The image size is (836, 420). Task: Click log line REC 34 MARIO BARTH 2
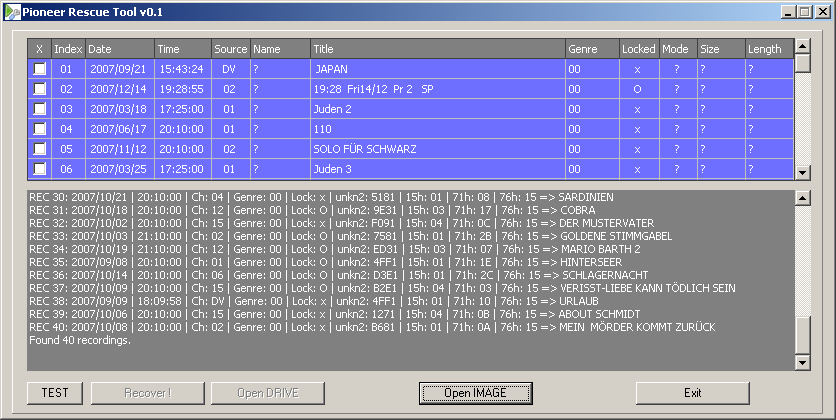[x=335, y=249]
